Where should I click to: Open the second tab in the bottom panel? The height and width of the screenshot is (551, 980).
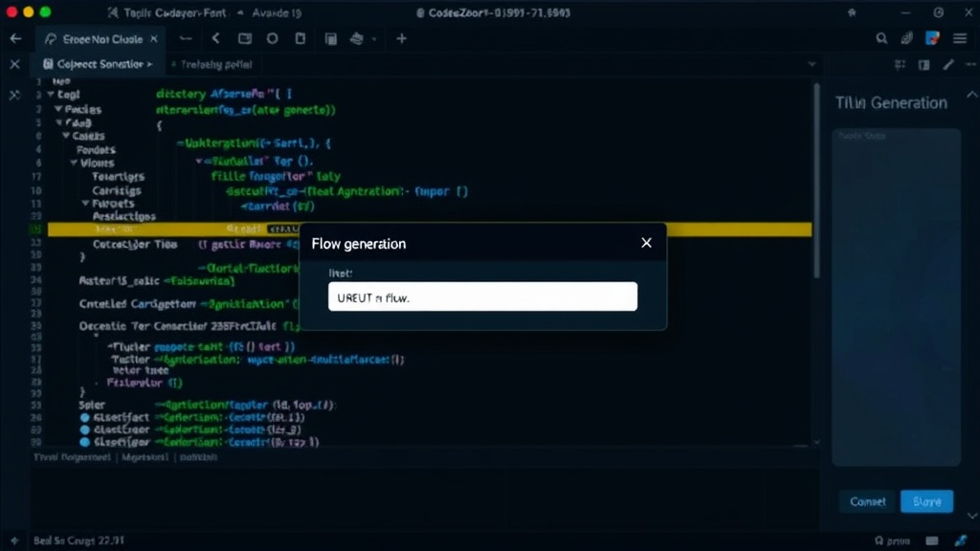[145, 457]
